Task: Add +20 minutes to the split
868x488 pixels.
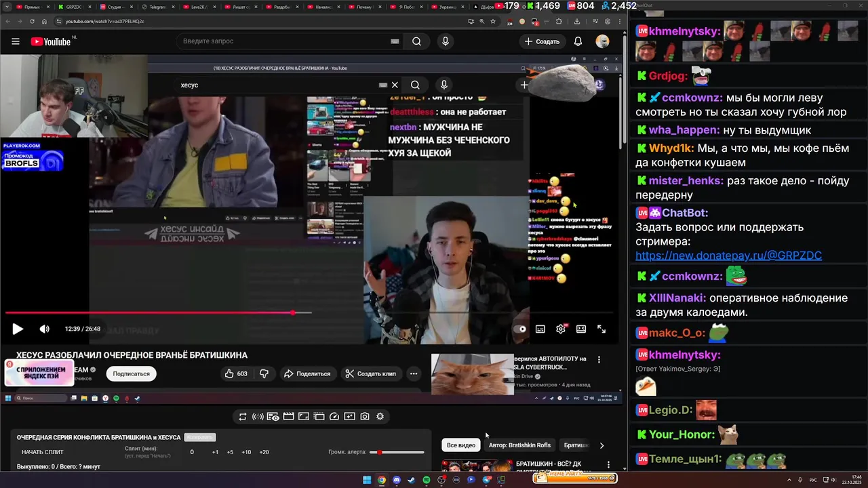Action: (x=264, y=452)
